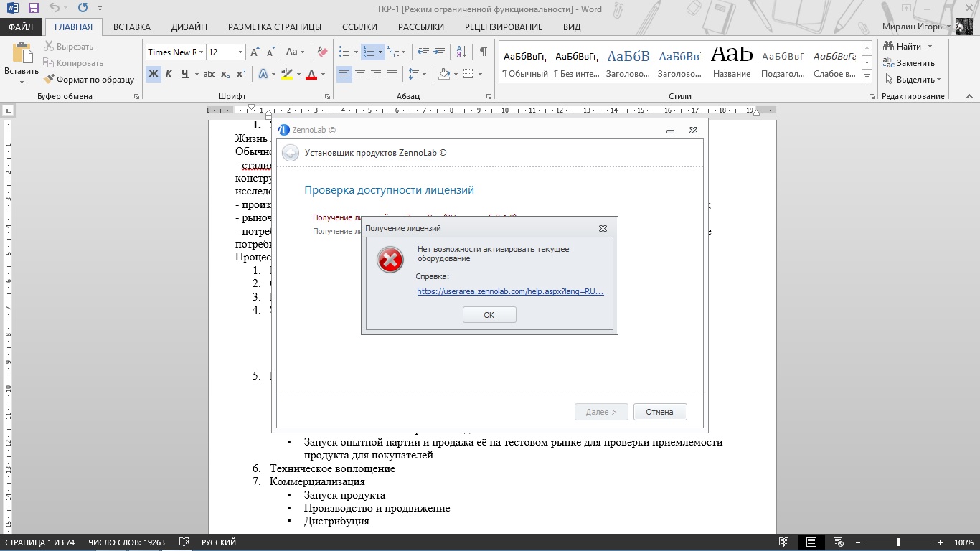Switch to the ДИЗАЙН ribbon tab
Viewport: 980px width, 551px height.
pos(189,27)
